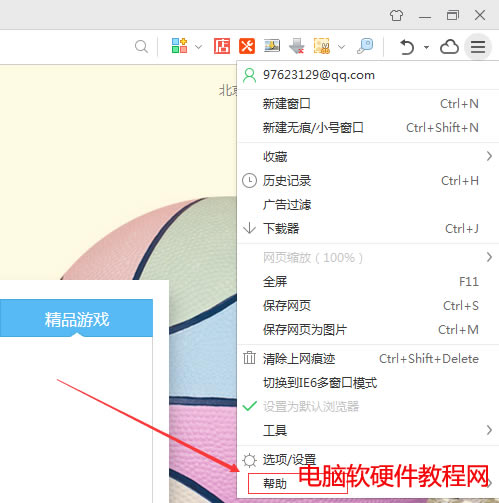Click the download arrow with red x icon
Image resolution: width=499 pixels, height=503 pixels.
pyautogui.click(x=297, y=46)
